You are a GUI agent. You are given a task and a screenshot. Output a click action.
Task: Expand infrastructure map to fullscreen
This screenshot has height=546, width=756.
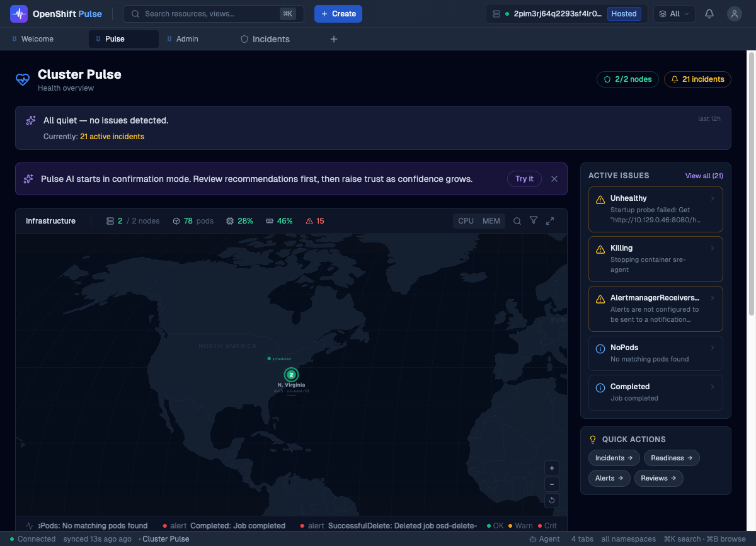(550, 221)
